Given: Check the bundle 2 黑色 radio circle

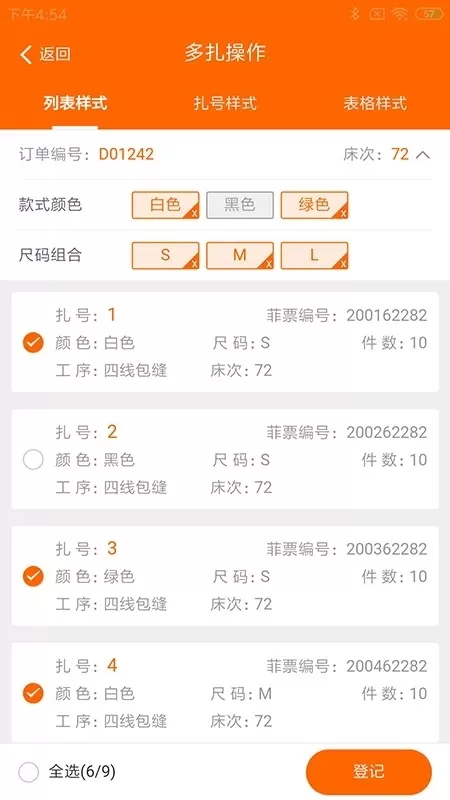Looking at the screenshot, I should 33,460.
